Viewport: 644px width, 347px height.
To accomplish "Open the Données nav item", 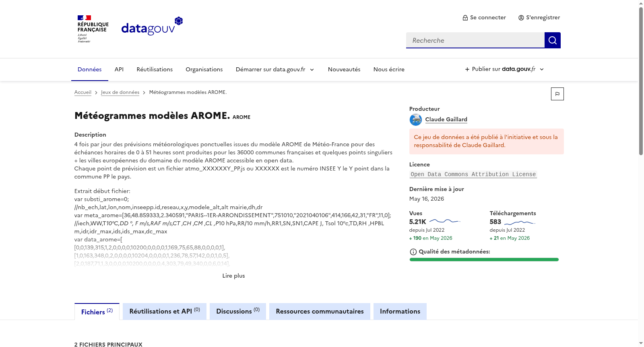I will (89, 70).
